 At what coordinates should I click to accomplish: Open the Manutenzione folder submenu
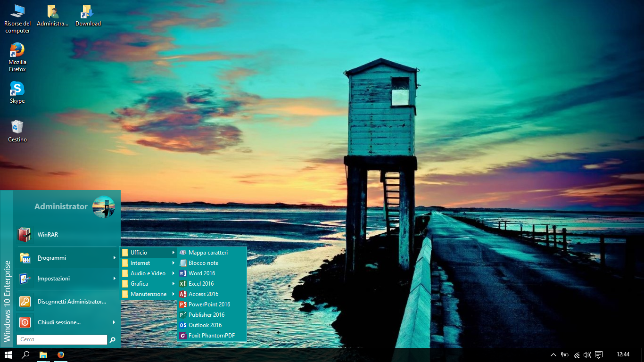pyautogui.click(x=148, y=294)
